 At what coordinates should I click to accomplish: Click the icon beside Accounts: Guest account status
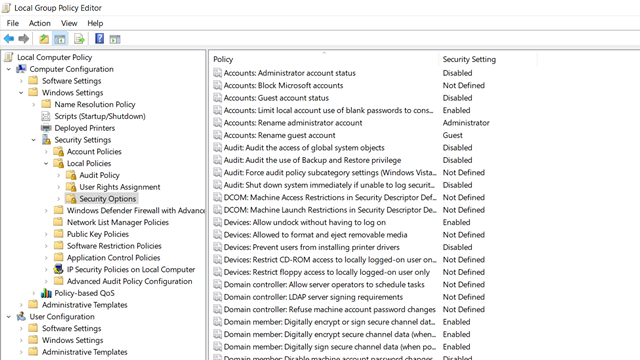[x=218, y=98]
